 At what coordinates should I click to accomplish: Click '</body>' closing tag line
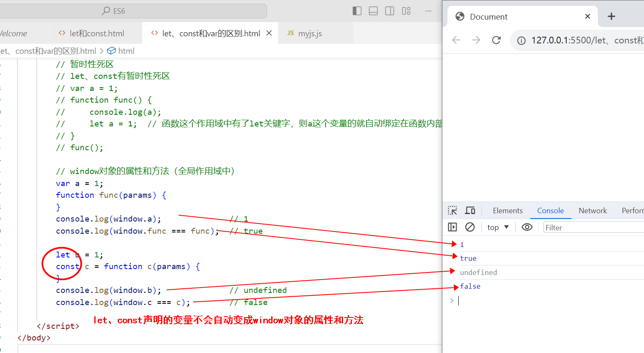click(34, 338)
